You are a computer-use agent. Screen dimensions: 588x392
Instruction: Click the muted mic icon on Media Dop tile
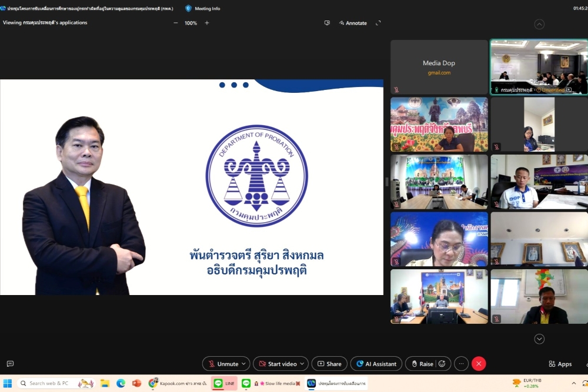[396, 89]
